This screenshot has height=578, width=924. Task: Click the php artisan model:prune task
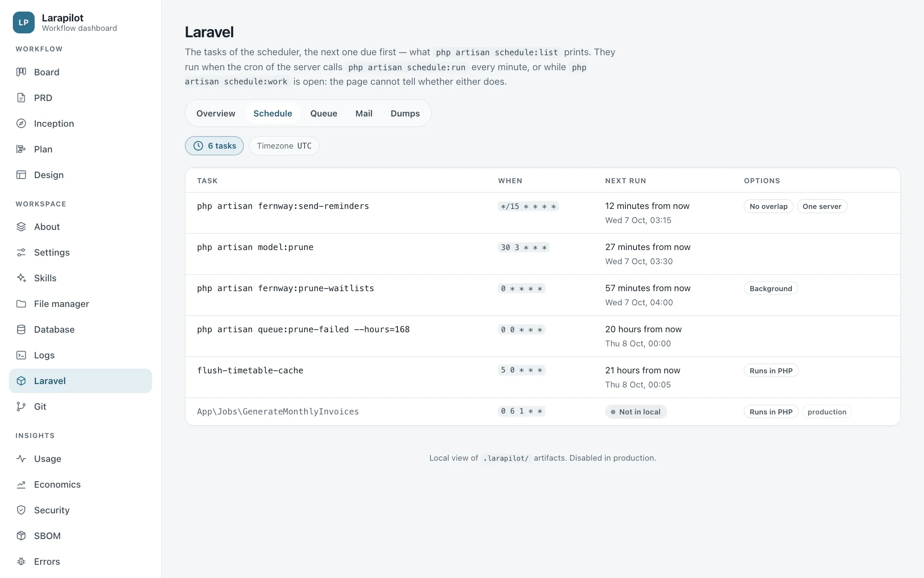[255, 247]
